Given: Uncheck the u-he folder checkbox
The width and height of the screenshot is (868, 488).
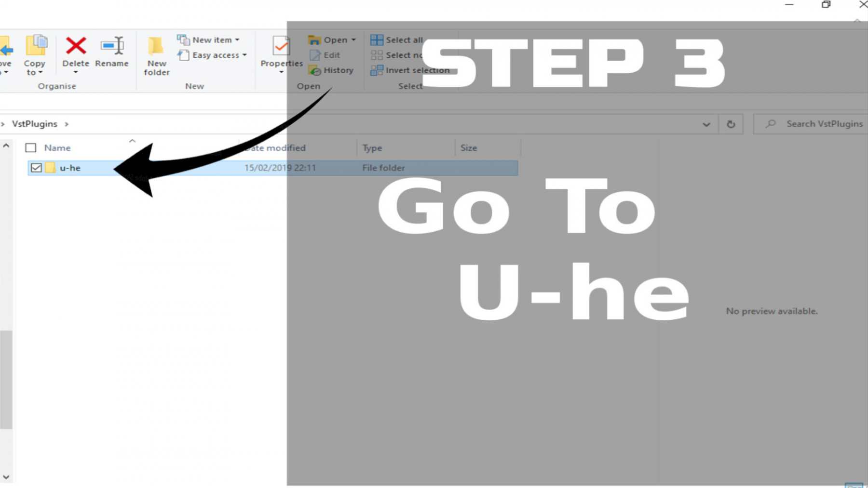Looking at the screenshot, I should 36,168.
